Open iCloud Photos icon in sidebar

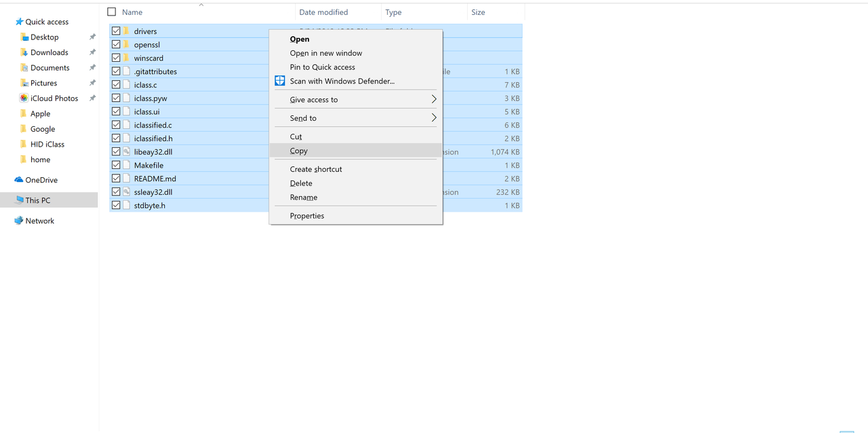click(x=24, y=98)
